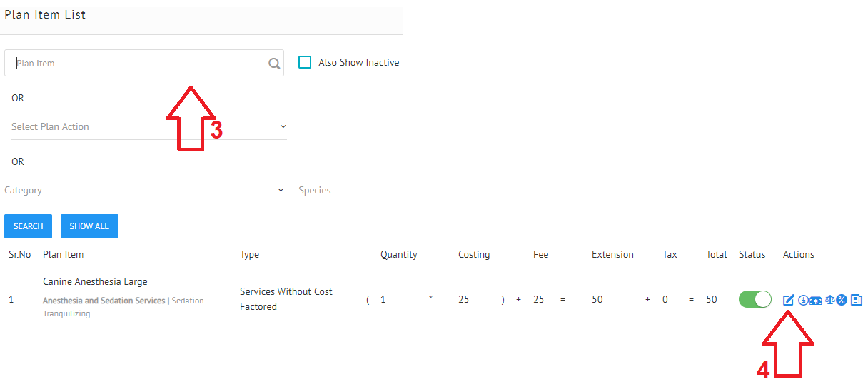Click the edit pencil icon for Canine Anesthesia Large

[x=789, y=300]
